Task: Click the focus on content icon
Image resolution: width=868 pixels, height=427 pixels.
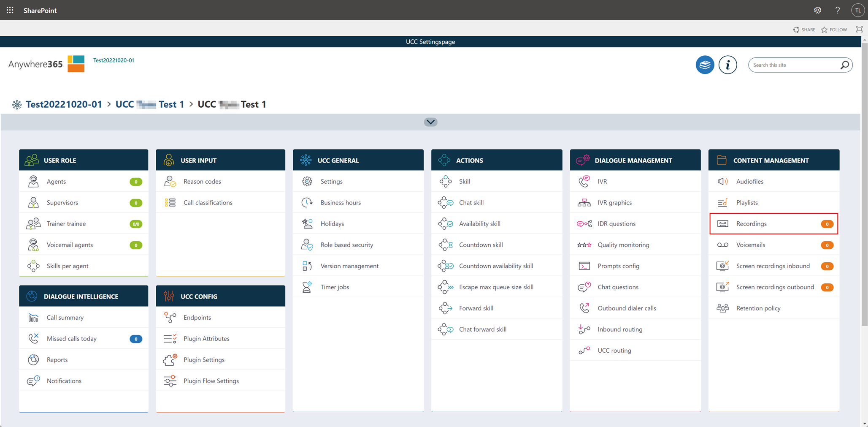Action: point(859,30)
